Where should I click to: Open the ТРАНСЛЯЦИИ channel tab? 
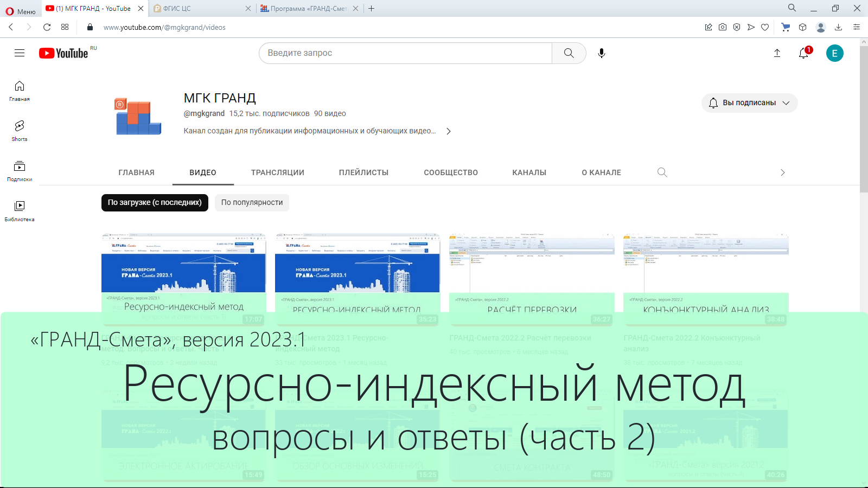278,172
